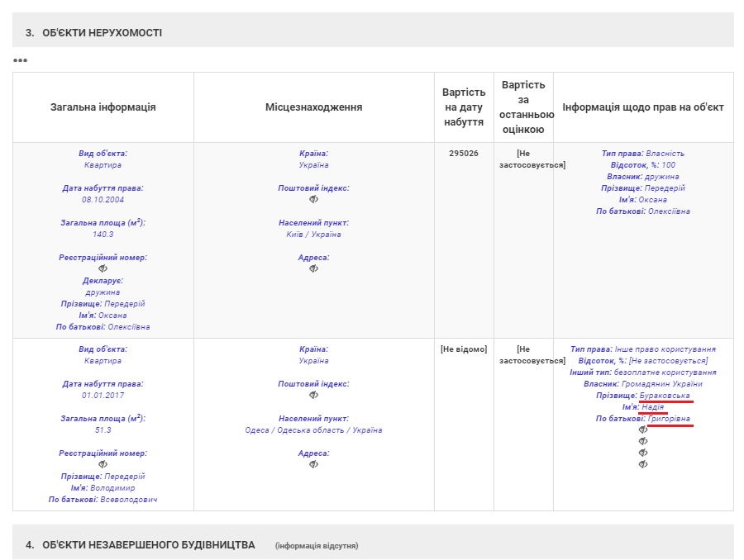This screenshot has height=560, width=744.
Task: Click the three-dots icon above the table
Action: [x=20, y=60]
